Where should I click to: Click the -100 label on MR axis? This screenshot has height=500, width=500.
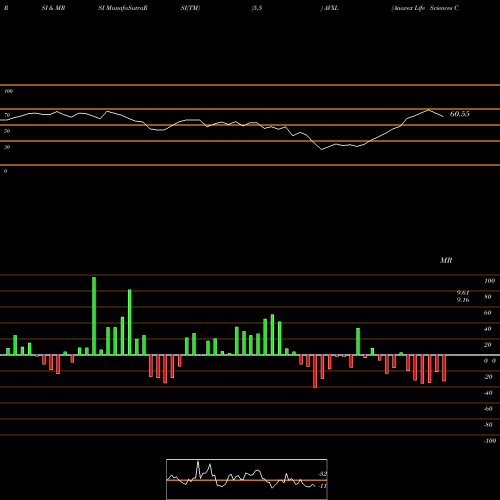click(x=490, y=441)
